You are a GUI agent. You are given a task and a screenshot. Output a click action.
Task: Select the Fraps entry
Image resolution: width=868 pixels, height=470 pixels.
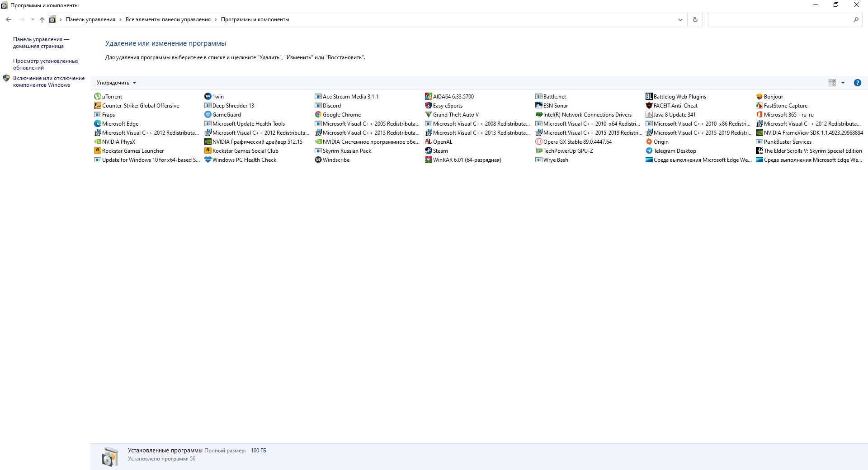104,115
